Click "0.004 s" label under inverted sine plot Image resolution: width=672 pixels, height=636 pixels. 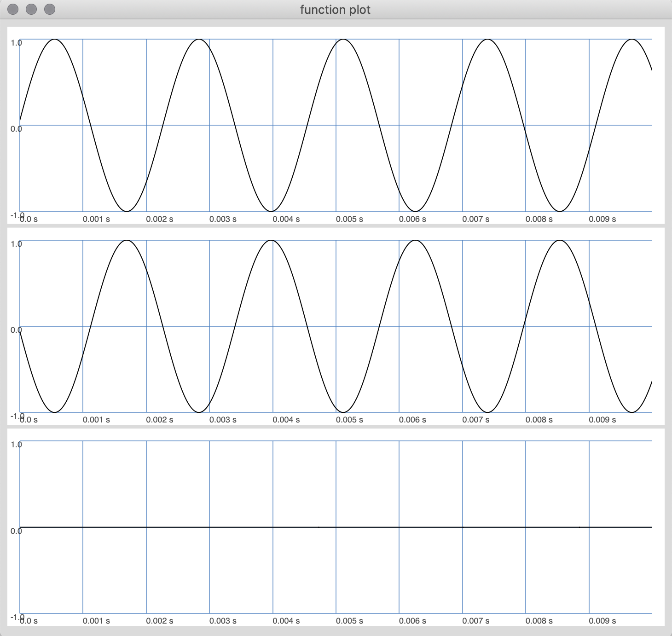click(x=286, y=420)
